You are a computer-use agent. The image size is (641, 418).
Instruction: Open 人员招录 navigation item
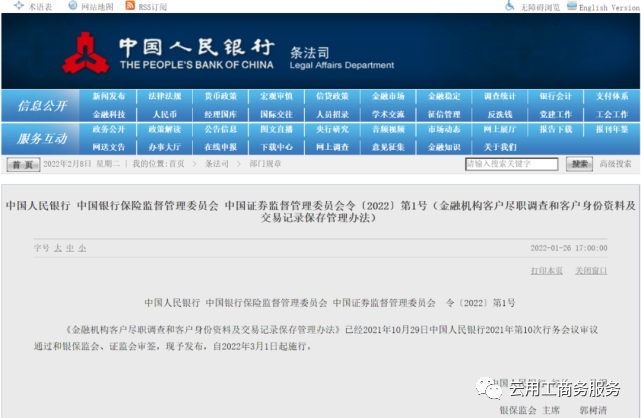point(332,114)
